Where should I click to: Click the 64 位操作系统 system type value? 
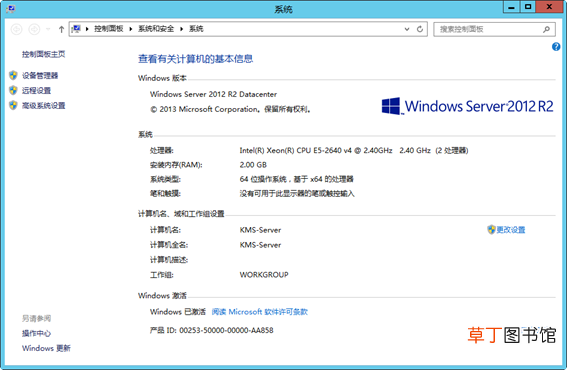[296, 179]
